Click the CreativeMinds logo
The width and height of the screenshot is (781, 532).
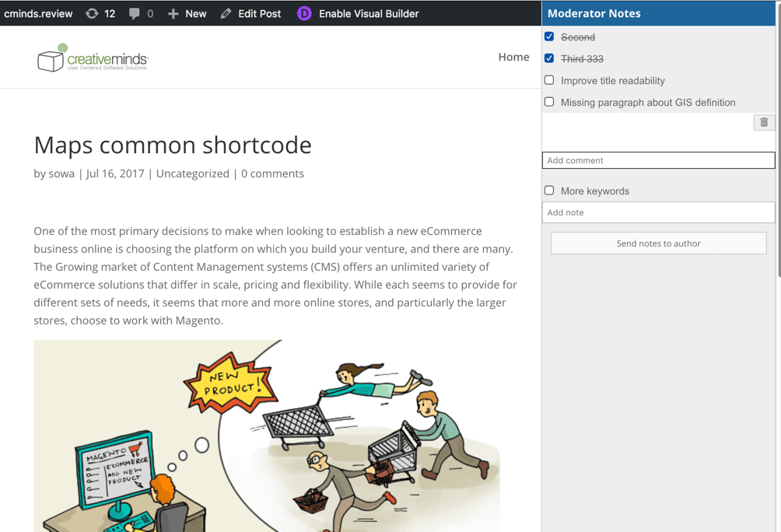point(93,58)
